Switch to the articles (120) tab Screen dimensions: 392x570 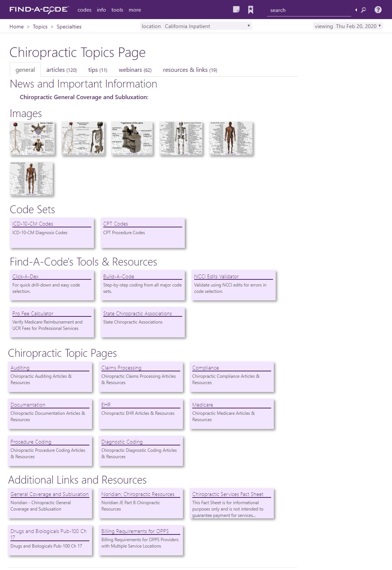click(x=61, y=70)
